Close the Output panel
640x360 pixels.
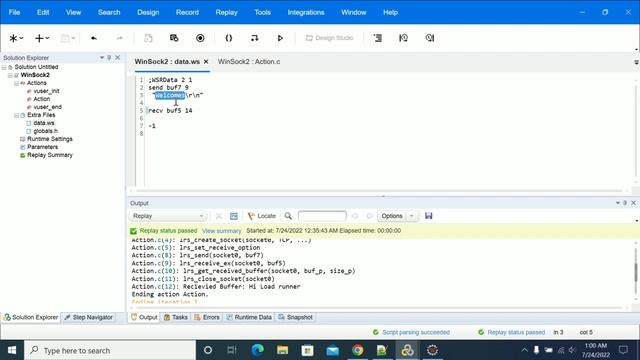pyautogui.click(x=633, y=203)
